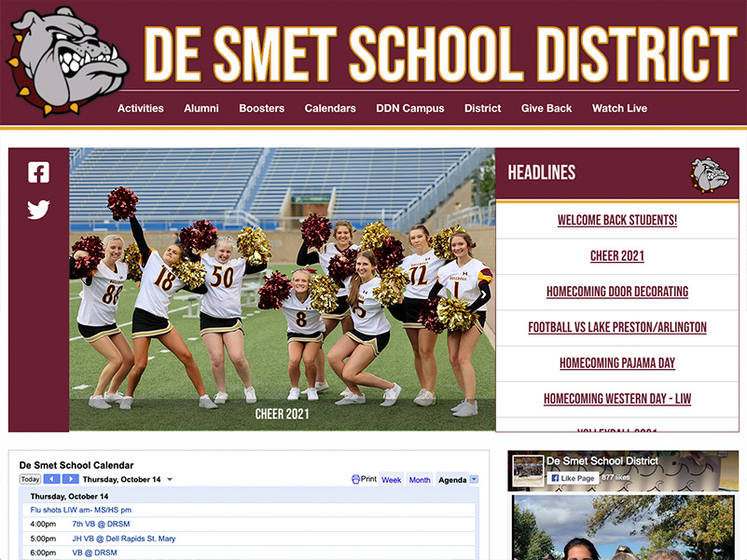The image size is (747, 560).
Task: Open the Activities menu
Action: (x=141, y=108)
